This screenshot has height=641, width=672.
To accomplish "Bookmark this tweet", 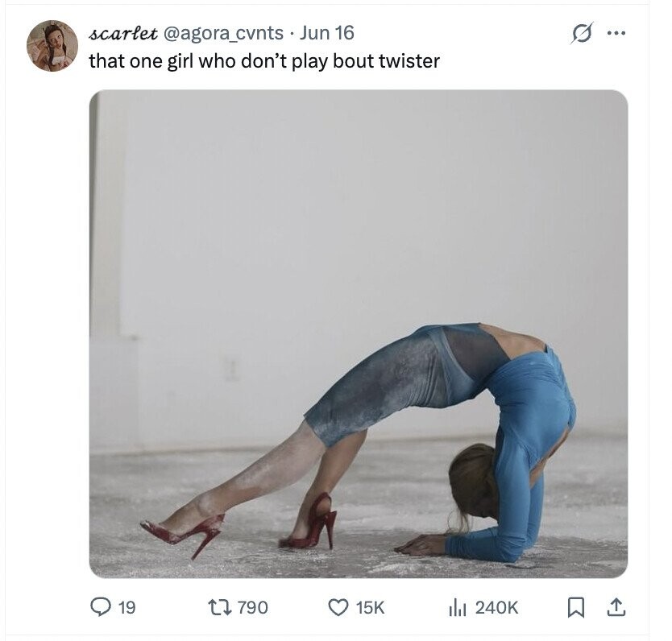I will [576, 608].
